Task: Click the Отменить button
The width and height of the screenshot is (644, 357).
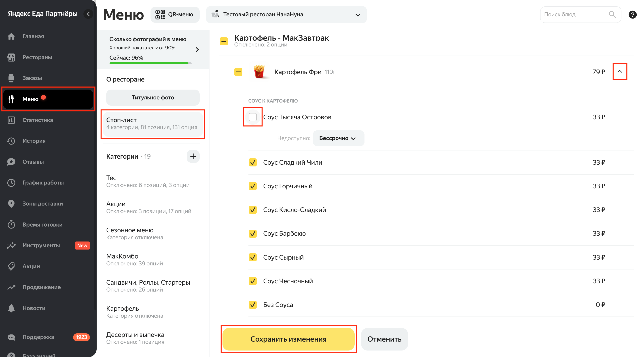Action: coord(384,339)
